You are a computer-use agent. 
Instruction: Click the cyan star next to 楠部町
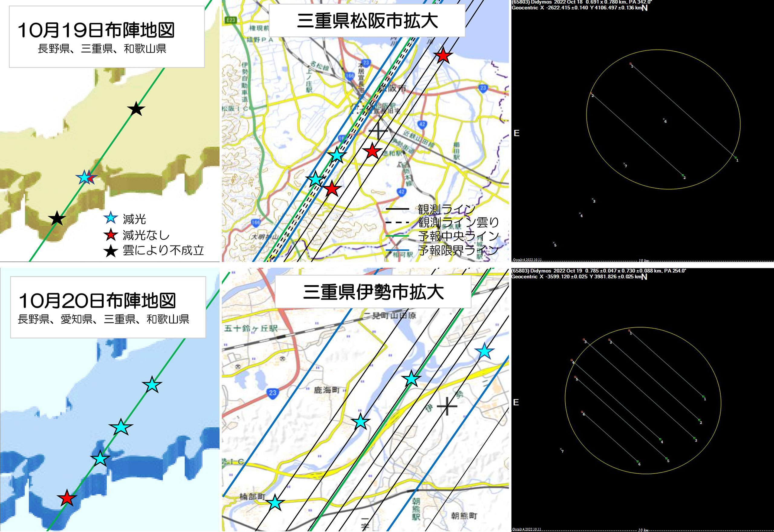[275, 503]
